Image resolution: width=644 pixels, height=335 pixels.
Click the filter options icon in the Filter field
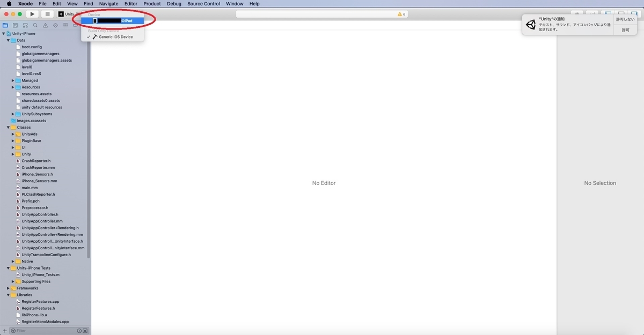pos(14,331)
